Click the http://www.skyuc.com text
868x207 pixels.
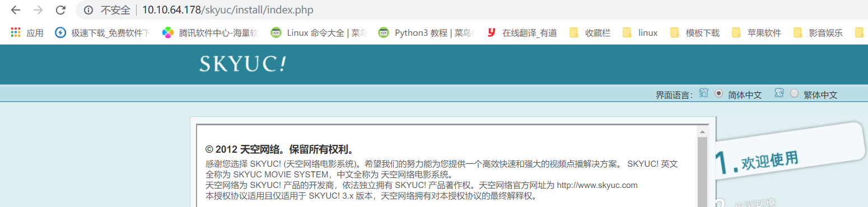pos(597,185)
